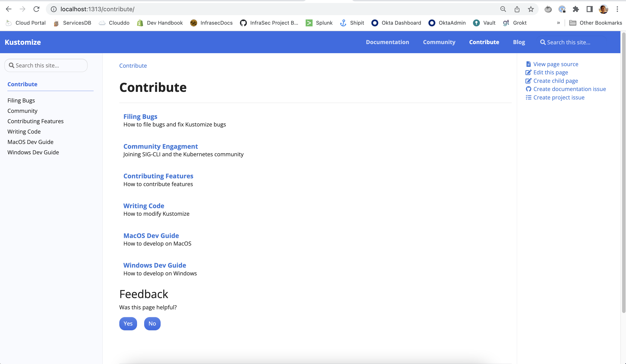This screenshot has width=626, height=364.
Task: Click the zoom magnifier icon in the address bar
Action: tap(503, 9)
